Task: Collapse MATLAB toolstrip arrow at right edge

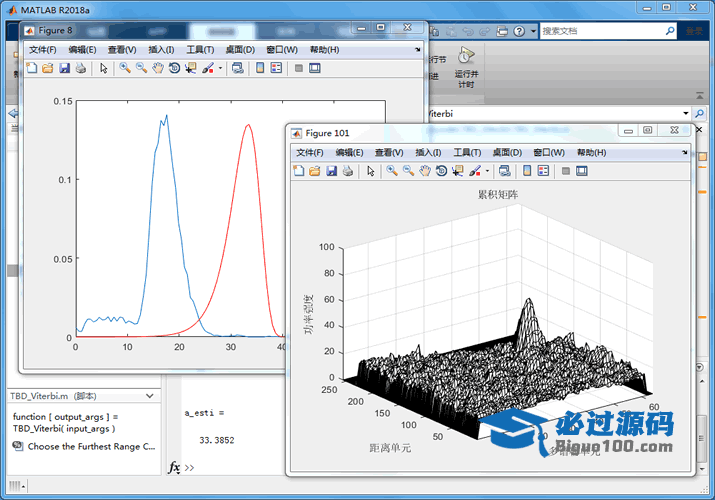Action: tap(699, 95)
